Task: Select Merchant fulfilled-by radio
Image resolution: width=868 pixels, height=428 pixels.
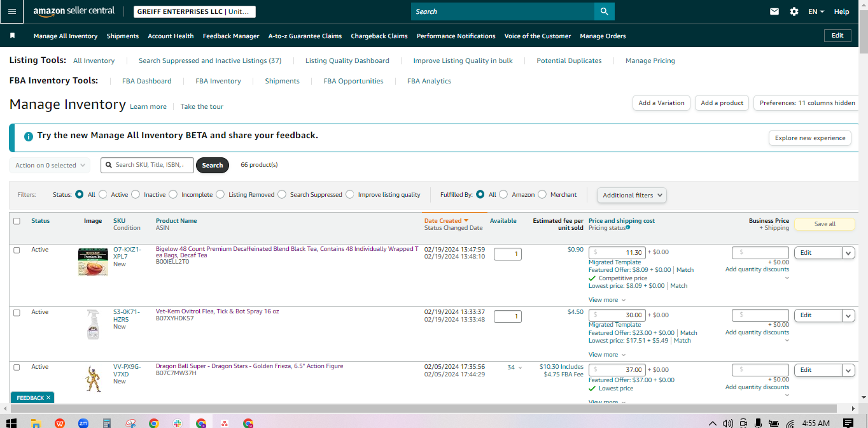Action: (x=542, y=194)
